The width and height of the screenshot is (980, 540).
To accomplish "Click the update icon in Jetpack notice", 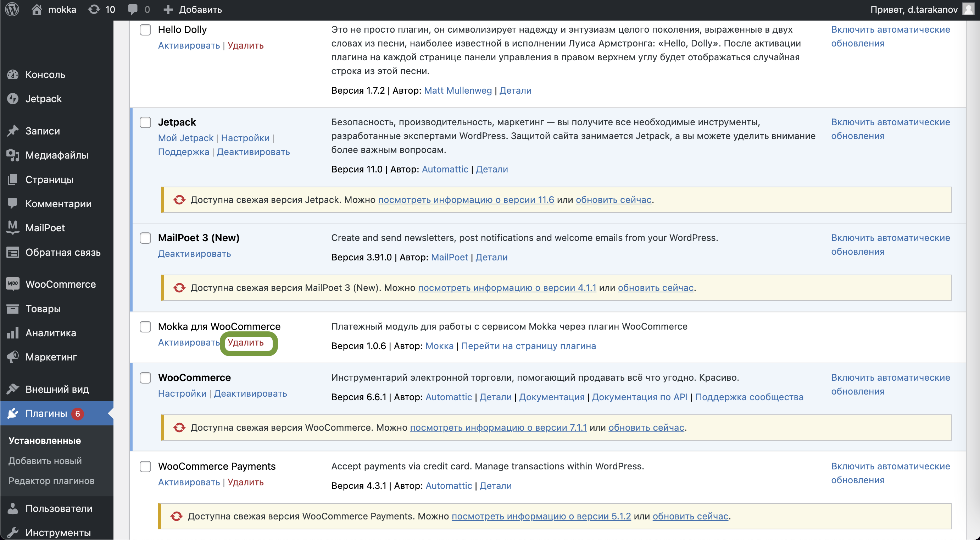I will [179, 200].
